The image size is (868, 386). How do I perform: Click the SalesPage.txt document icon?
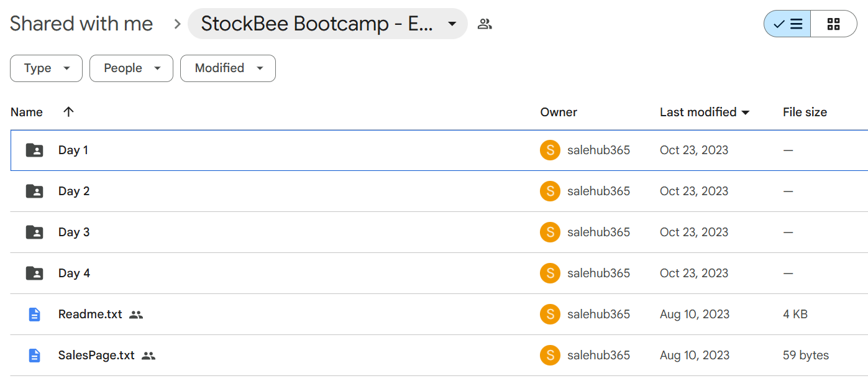[35, 355]
